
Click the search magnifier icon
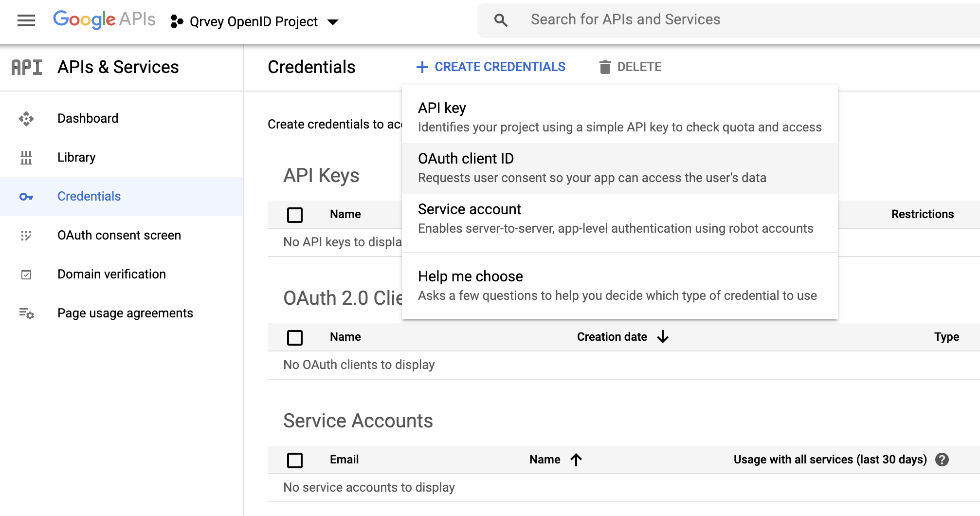click(501, 20)
